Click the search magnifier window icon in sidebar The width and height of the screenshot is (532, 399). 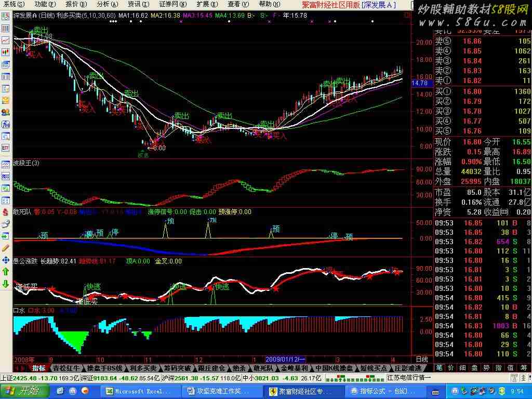click(x=5, y=137)
